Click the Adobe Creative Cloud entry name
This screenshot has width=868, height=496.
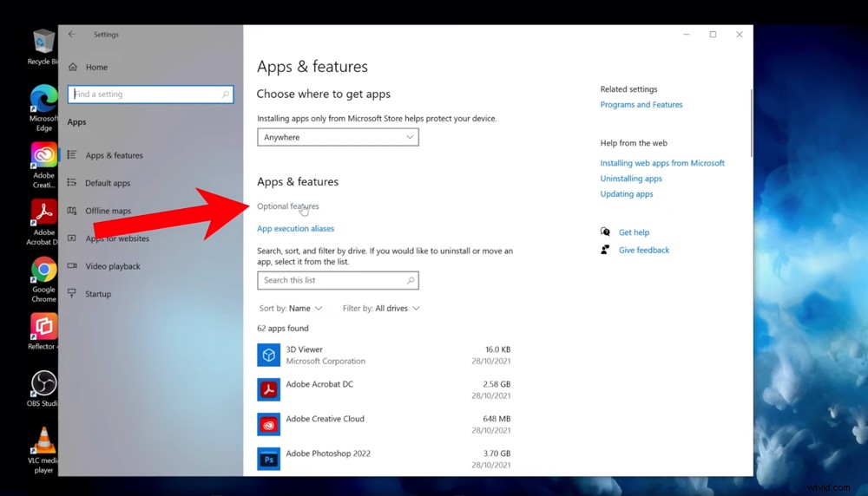click(325, 419)
